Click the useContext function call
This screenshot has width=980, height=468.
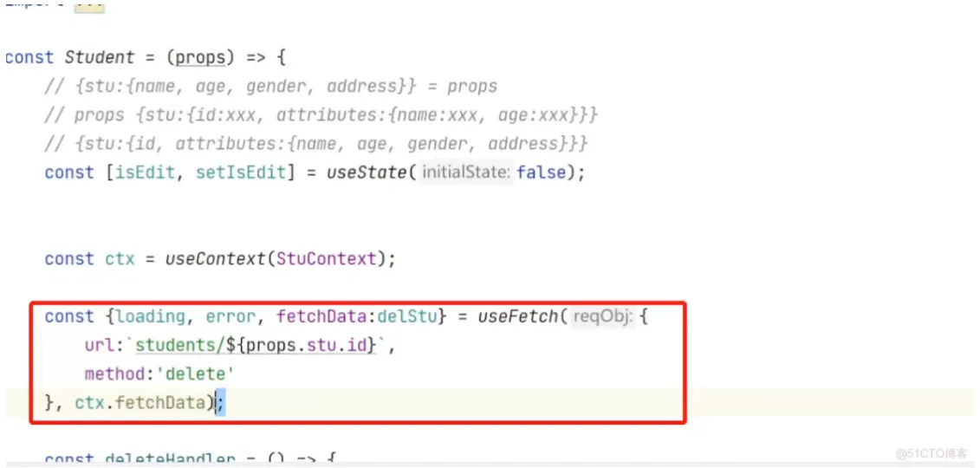(x=216, y=258)
